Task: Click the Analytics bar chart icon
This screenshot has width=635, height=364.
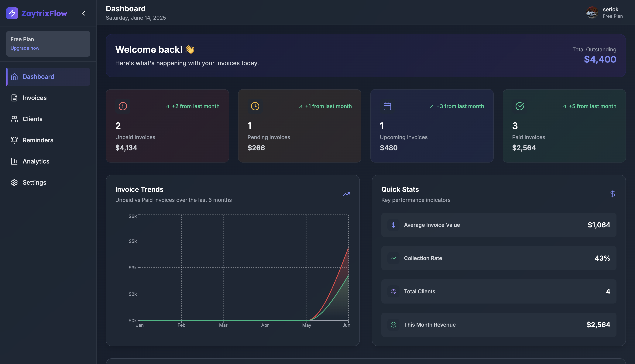Action: pyautogui.click(x=14, y=161)
